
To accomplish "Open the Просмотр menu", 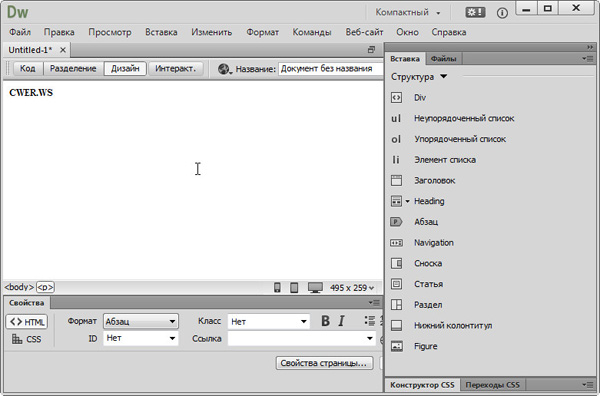I will click(x=110, y=32).
